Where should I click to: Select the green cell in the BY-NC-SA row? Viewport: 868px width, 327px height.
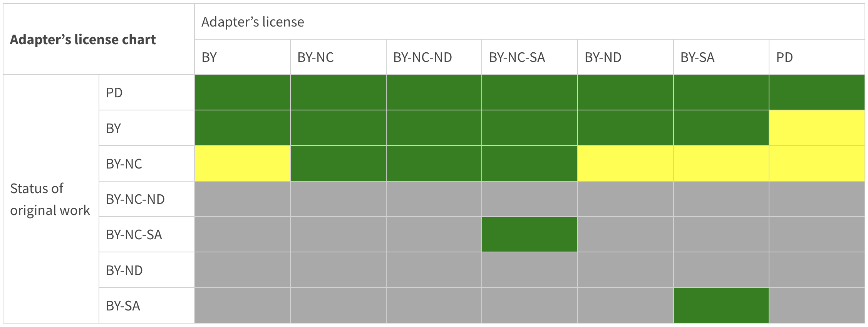click(x=530, y=235)
